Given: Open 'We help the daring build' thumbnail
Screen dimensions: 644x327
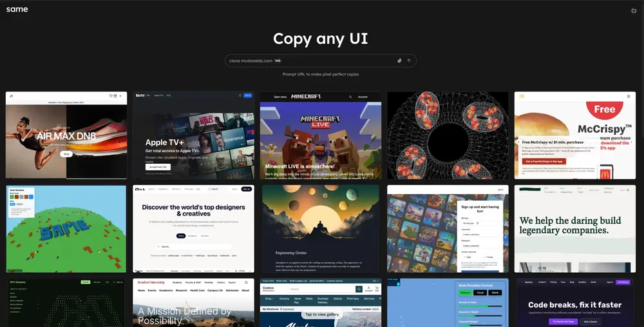Looking at the screenshot, I should [574, 229].
